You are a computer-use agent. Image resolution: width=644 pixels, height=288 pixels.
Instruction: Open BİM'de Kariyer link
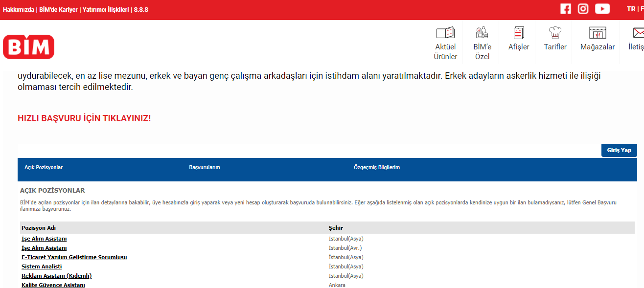click(58, 10)
